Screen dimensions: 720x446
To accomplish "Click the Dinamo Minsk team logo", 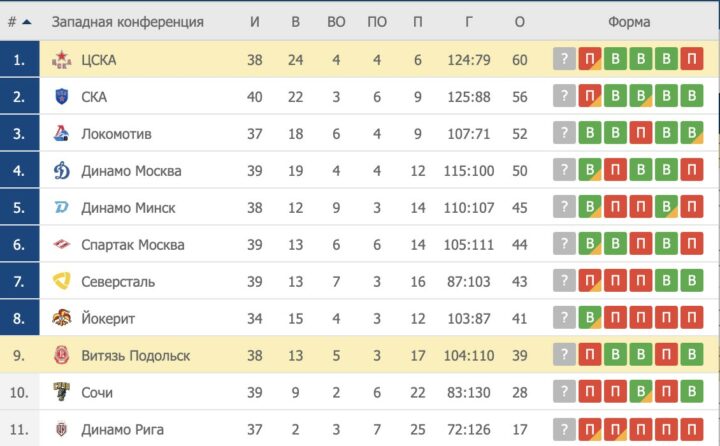I will click(61, 208).
